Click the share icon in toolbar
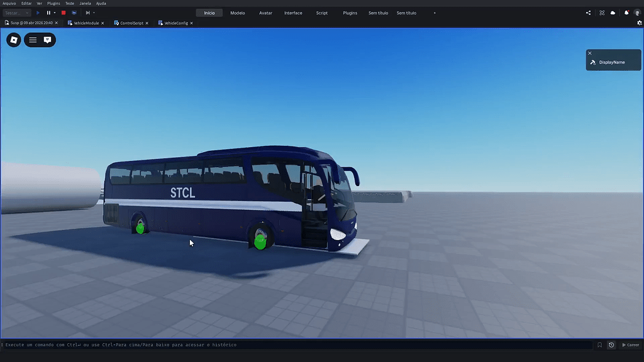 pos(588,13)
